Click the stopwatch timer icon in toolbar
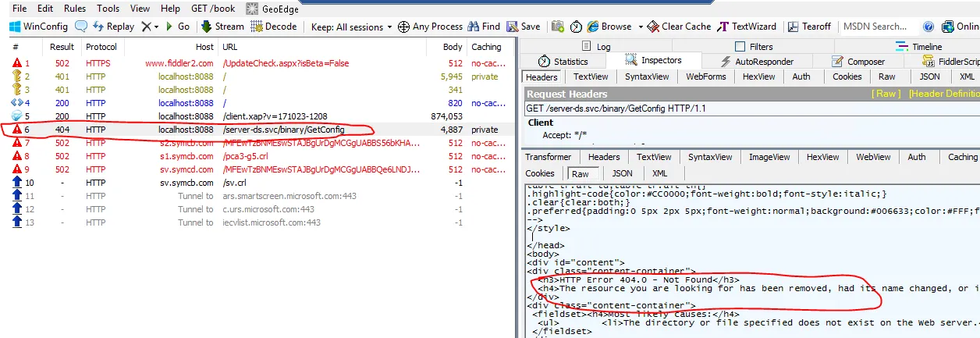This screenshot has width=980, height=338. pos(576,27)
